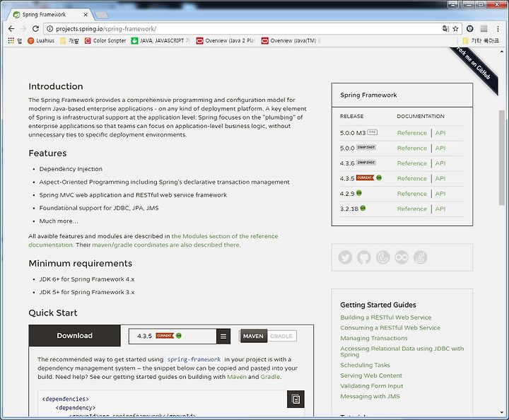Copy dependency snippet with clipboard icon
This screenshot has height=420, width=509.
click(x=296, y=399)
